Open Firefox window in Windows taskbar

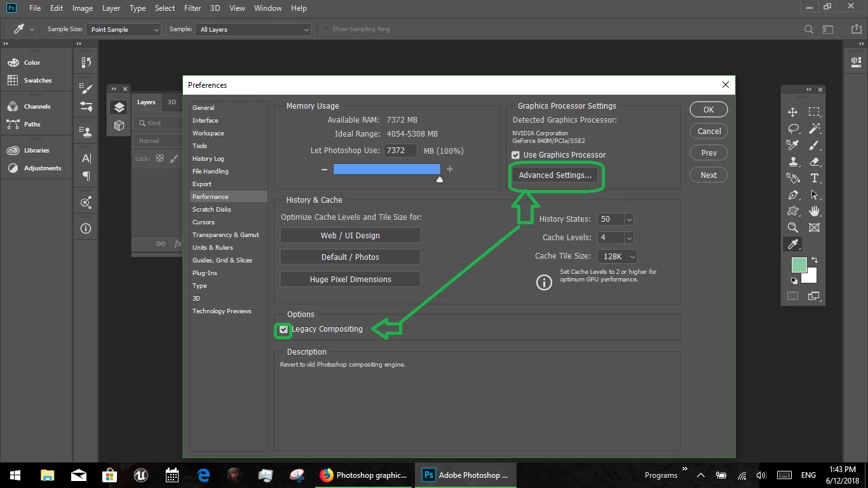tap(364, 475)
